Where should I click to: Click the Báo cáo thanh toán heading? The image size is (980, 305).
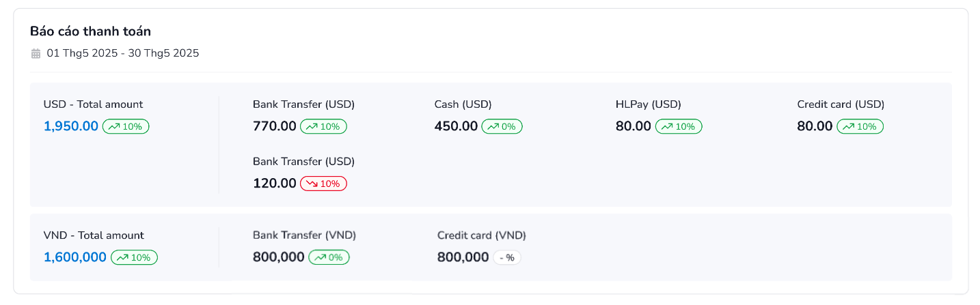(90, 31)
